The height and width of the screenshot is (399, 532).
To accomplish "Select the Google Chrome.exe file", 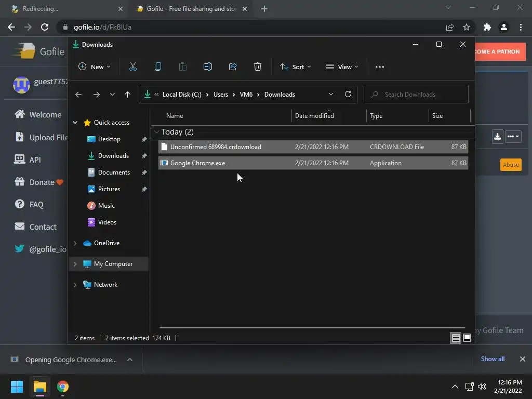I will 313,163.
